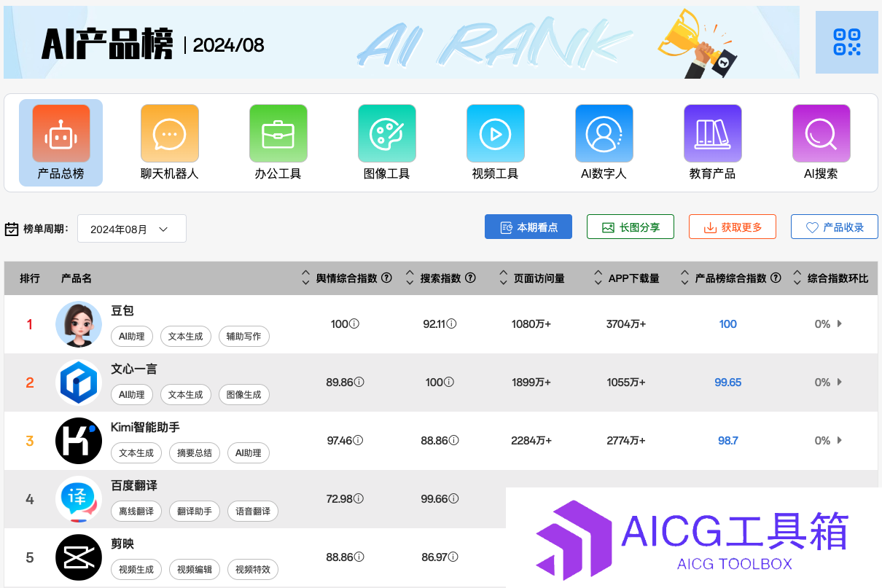Select the 教育产品 books icon
This screenshot has width=882, height=588.
pos(713,133)
